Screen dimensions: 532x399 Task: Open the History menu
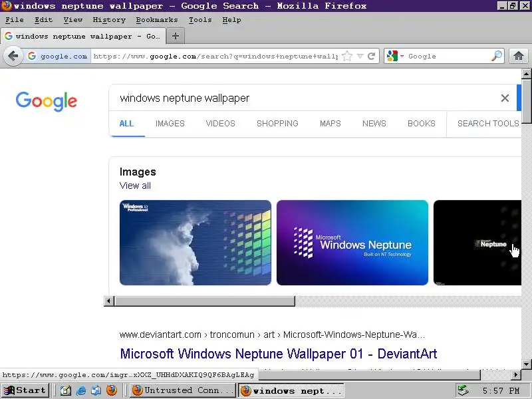pos(109,20)
